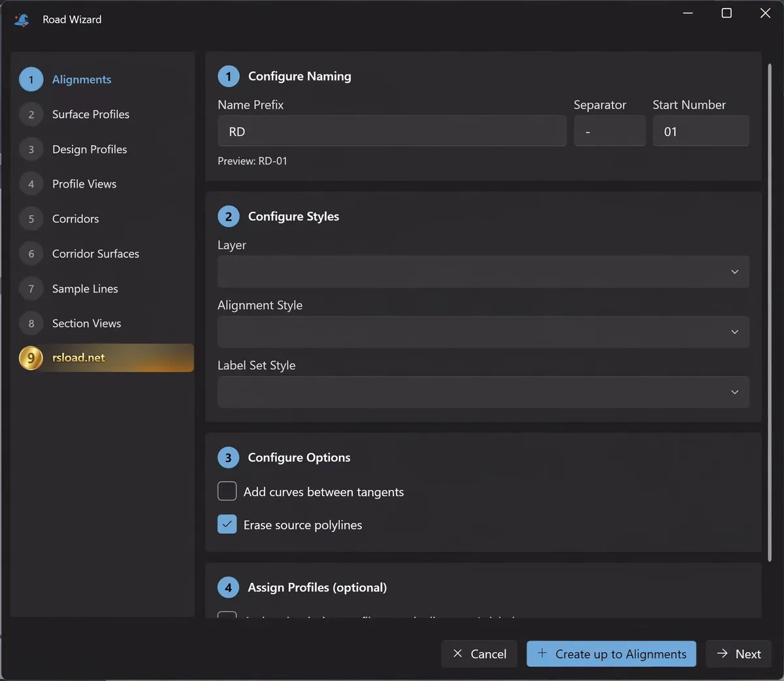Click the Name Prefix field containing RD
784x681 pixels.
392,131
